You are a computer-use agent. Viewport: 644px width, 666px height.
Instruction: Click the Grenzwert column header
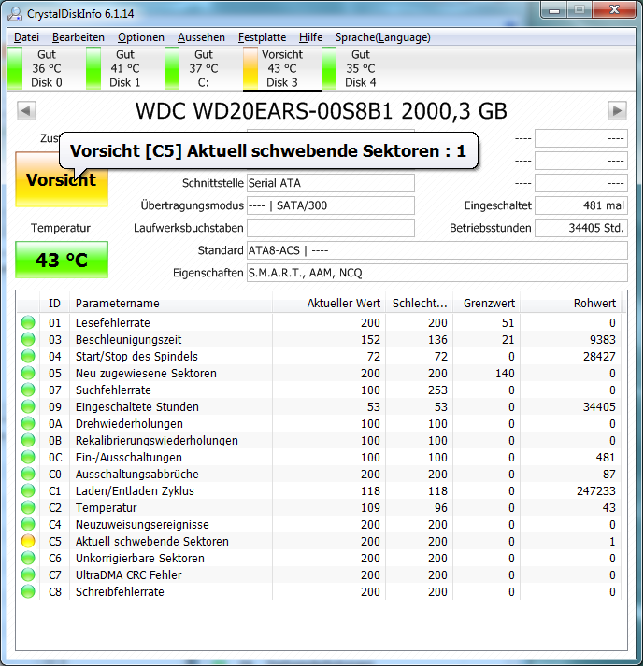(x=486, y=304)
